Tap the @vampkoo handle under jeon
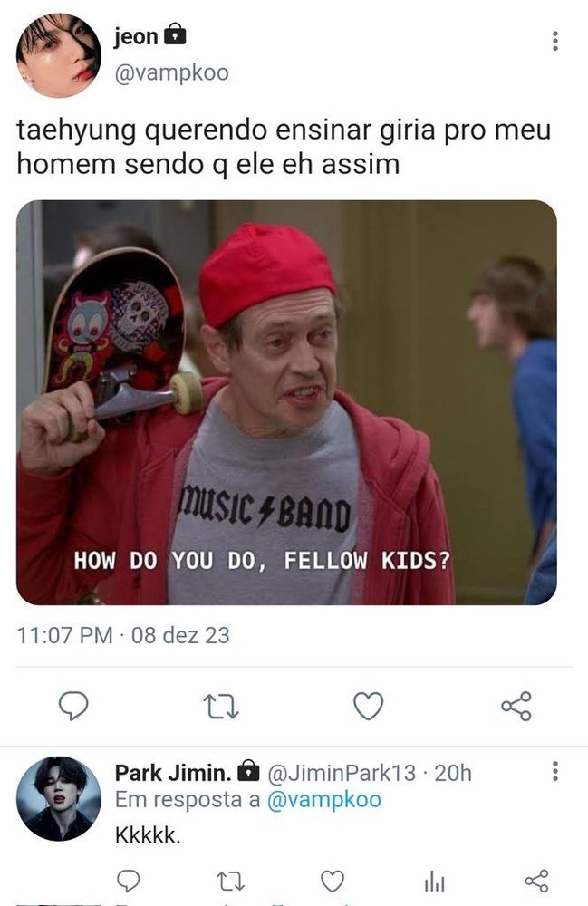The width and height of the screenshot is (588, 906). (x=171, y=73)
